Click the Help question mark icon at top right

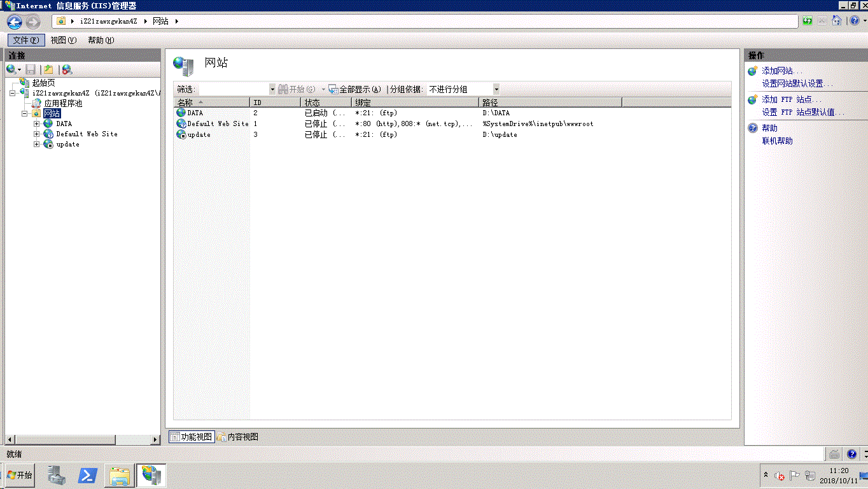click(x=855, y=21)
